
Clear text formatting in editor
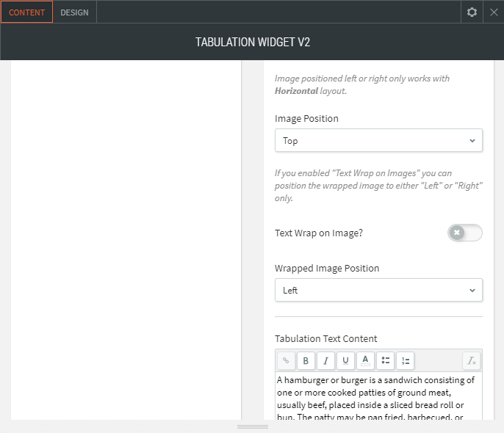point(472,360)
